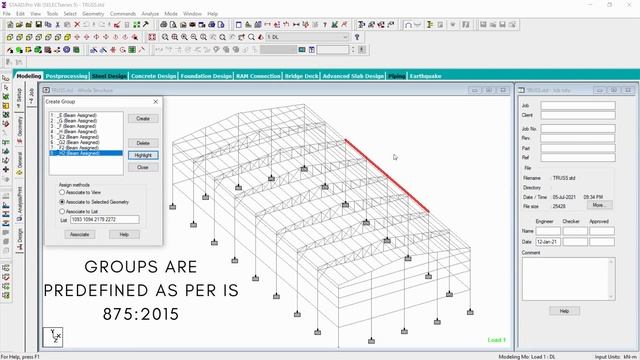Click the axis orientation icon in view corner

coord(53,337)
